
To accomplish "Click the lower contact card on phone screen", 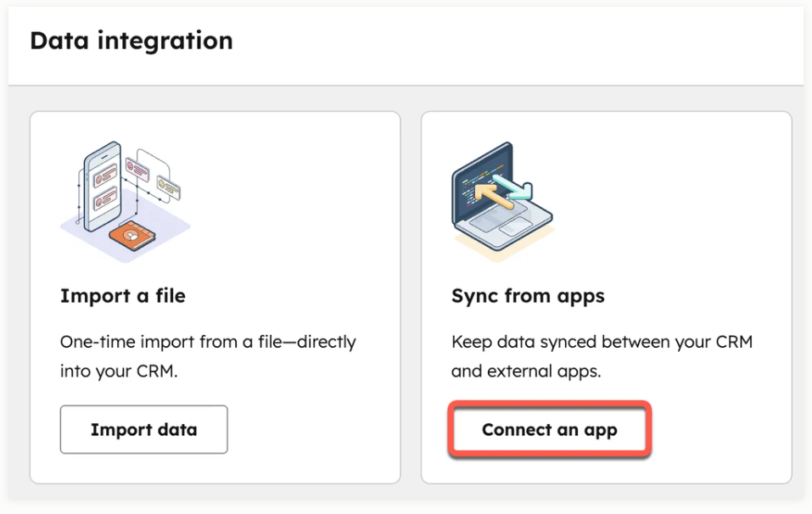I will coord(104,199).
